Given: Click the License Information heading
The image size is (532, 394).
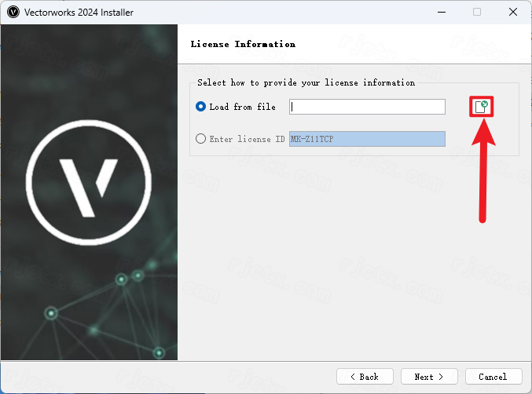Looking at the screenshot, I should coord(243,44).
